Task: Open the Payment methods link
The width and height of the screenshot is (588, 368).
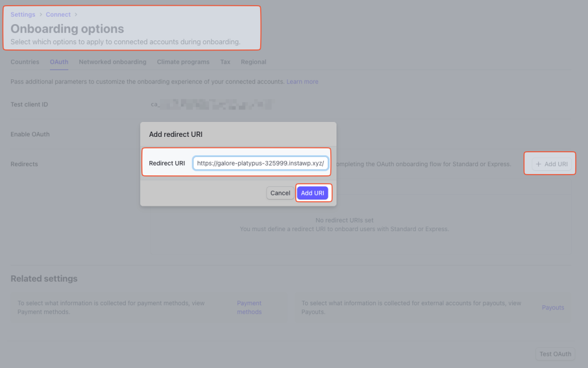Action: 249,308
